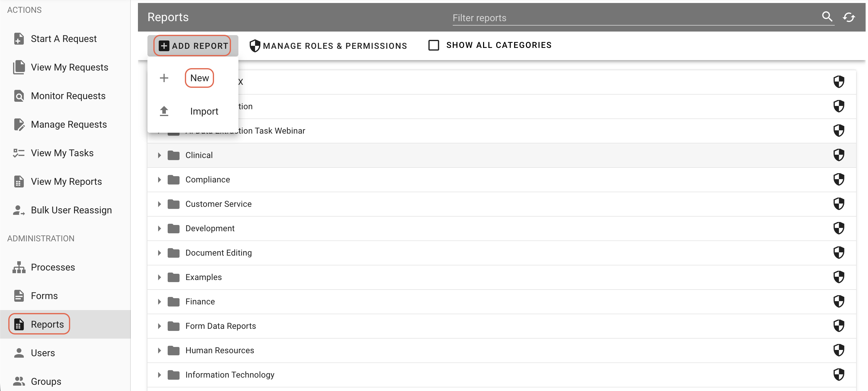Select the Start A Request sidebar icon
This screenshot has height=391, width=868.
click(x=18, y=38)
